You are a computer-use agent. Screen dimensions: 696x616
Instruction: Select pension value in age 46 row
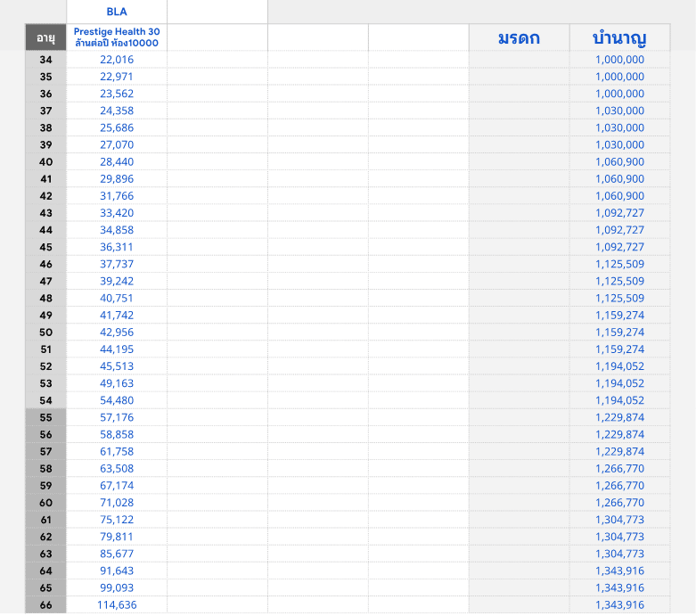[619, 264]
